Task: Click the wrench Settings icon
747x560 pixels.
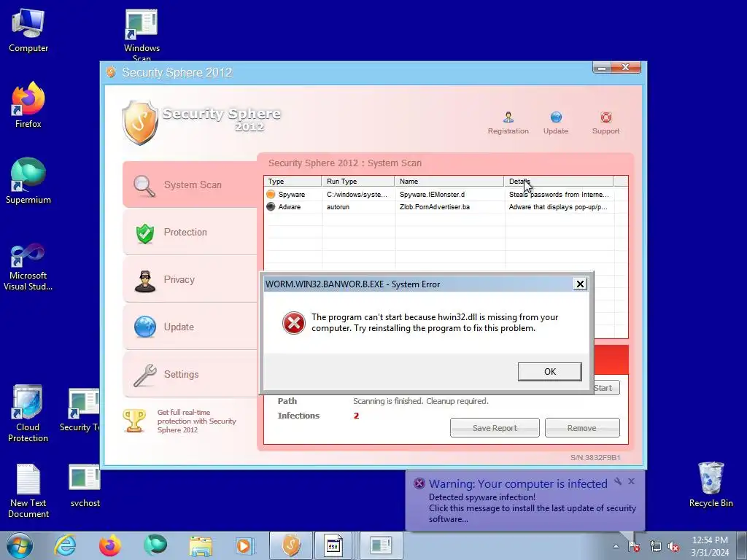Action: pyautogui.click(x=145, y=376)
